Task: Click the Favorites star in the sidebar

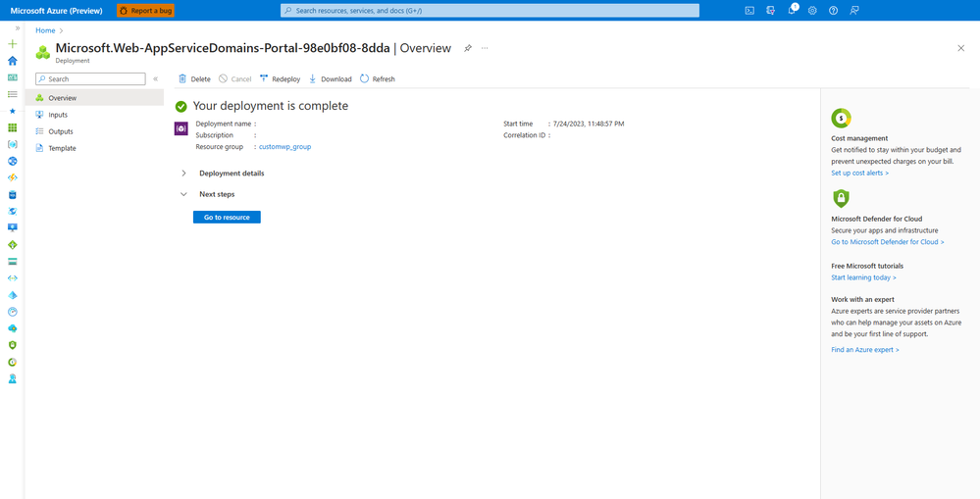Action: (x=13, y=111)
